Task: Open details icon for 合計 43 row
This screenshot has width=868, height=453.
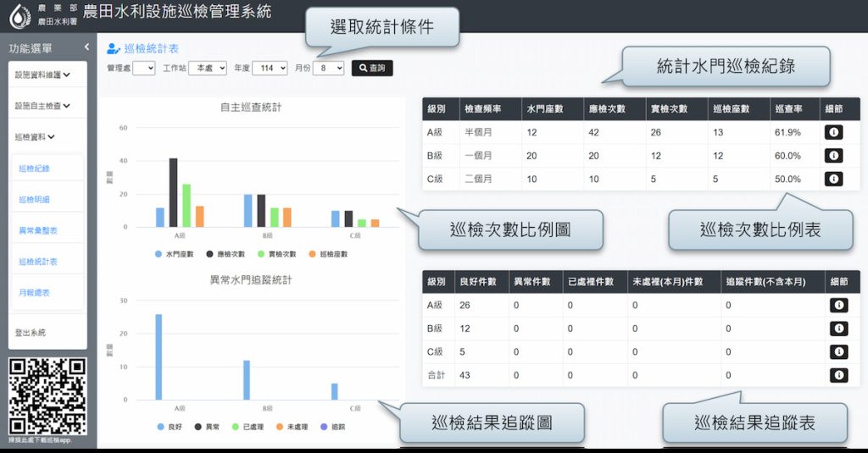Action: [x=838, y=374]
